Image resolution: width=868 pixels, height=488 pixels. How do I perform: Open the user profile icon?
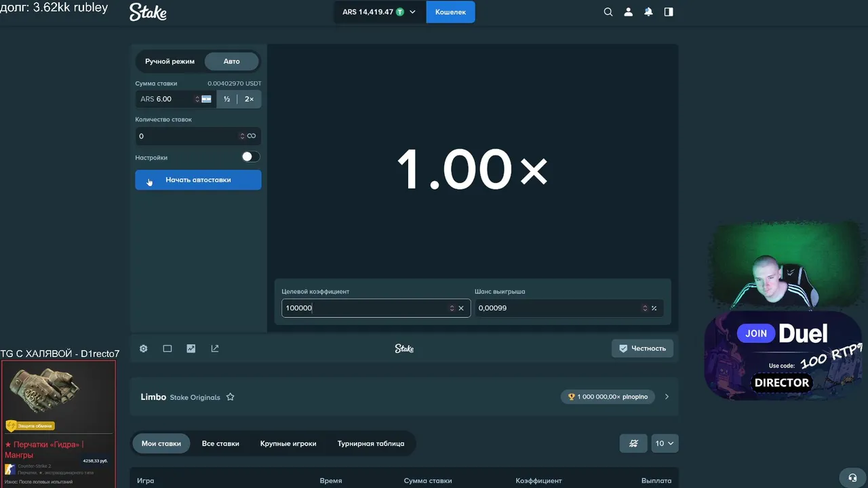click(629, 12)
